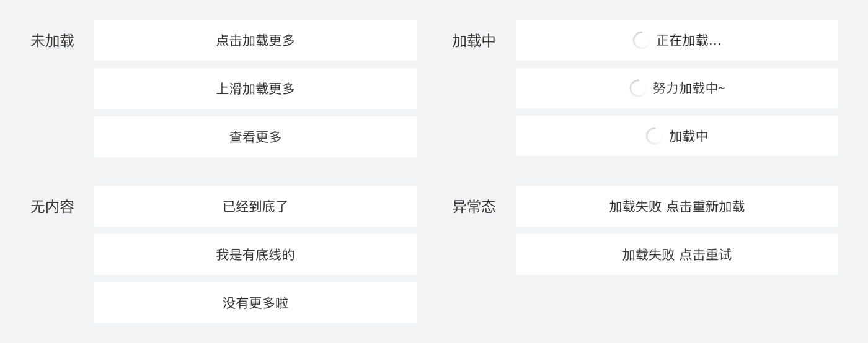Viewport: 868px width, 343px height.
Task: Click the 已经到底了 footer bar
Action: pyautogui.click(x=255, y=206)
